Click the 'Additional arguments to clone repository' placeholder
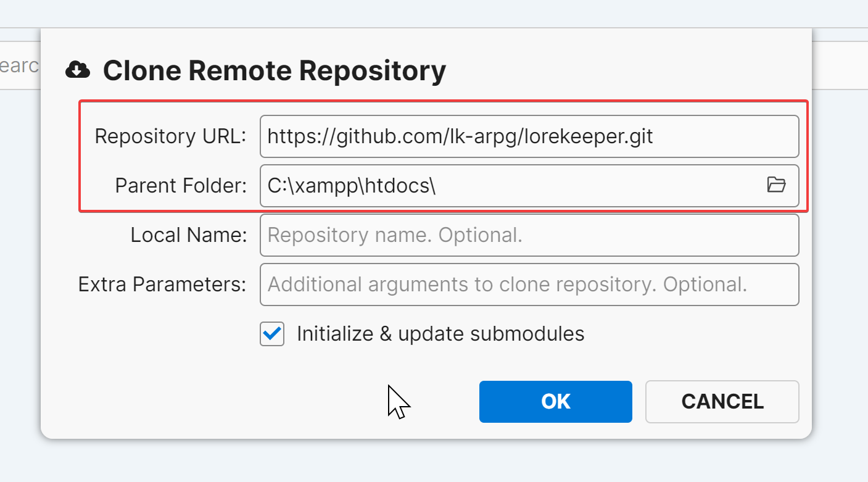The height and width of the screenshot is (482, 868). [507, 285]
